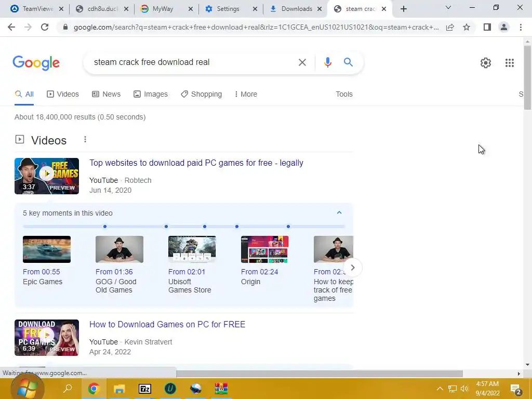This screenshot has height=399, width=532.
Task: Show hidden system tray icons
Action: pyautogui.click(x=440, y=389)
